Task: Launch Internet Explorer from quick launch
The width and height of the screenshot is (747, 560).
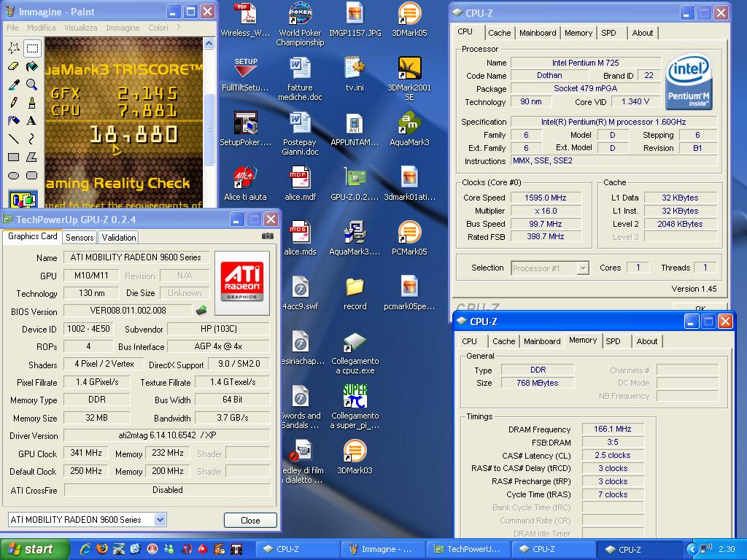Action: (x=86, y=549)
